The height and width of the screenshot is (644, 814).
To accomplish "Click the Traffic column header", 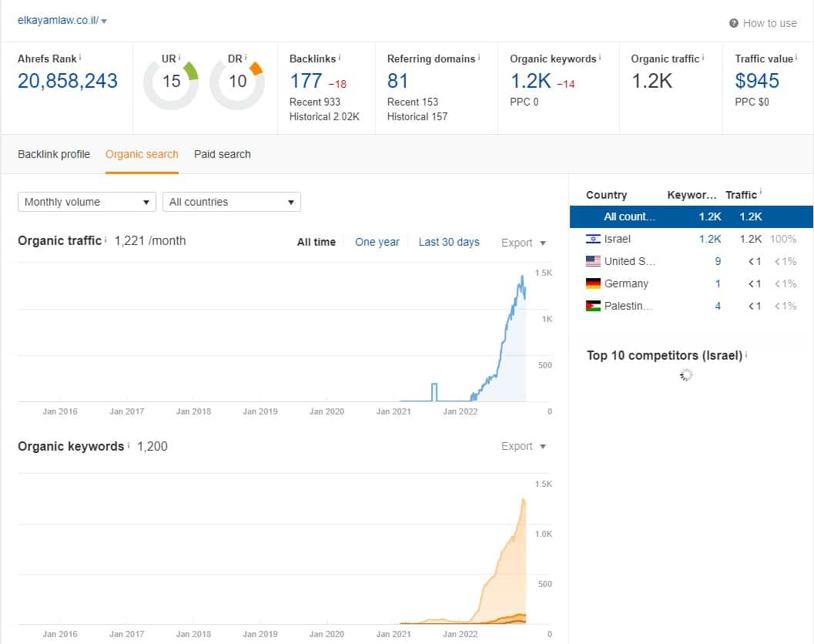I will [741, 195].
